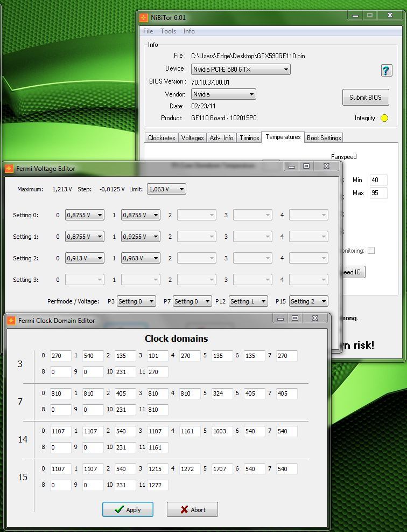Click the Clock domains heading
Viewport: 407px width, 532px height.
pos(176,338)
